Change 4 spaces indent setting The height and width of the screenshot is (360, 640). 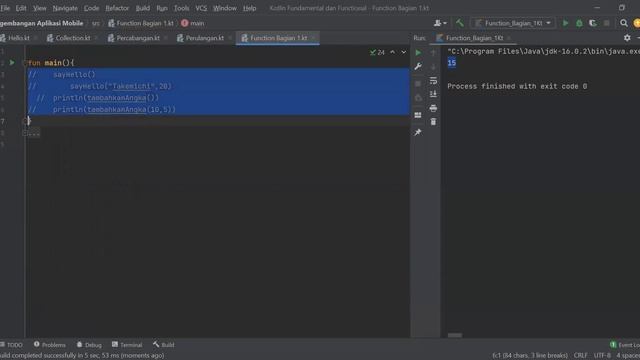click(628, 356)
